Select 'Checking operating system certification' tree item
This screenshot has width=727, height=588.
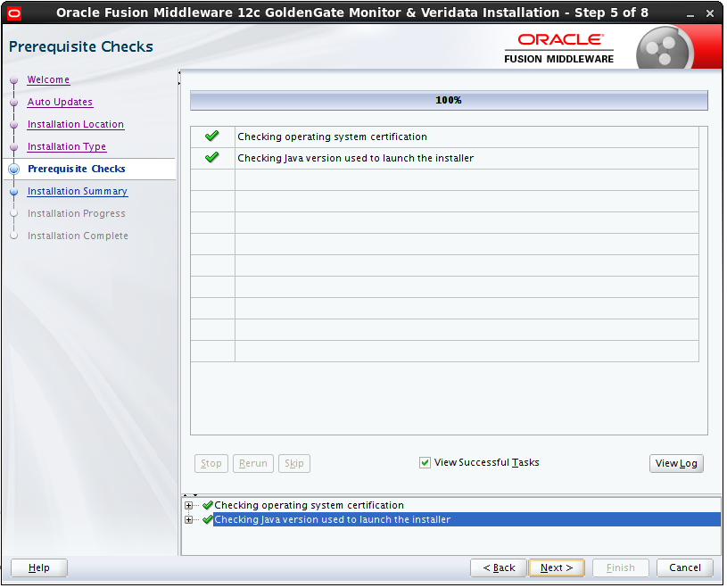pyautogui.click(x=309, y=506)
